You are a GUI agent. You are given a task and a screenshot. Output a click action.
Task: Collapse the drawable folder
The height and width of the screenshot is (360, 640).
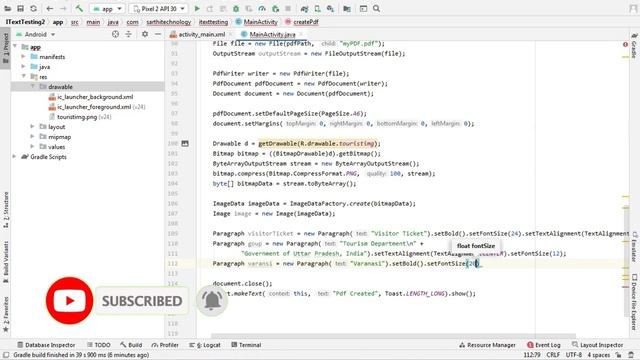click(x=33, y=87)
